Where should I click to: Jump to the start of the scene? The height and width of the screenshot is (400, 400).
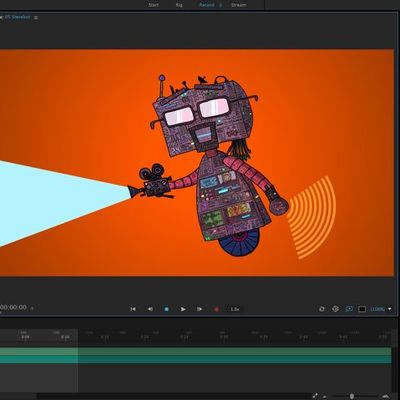[x=133, y=309]
